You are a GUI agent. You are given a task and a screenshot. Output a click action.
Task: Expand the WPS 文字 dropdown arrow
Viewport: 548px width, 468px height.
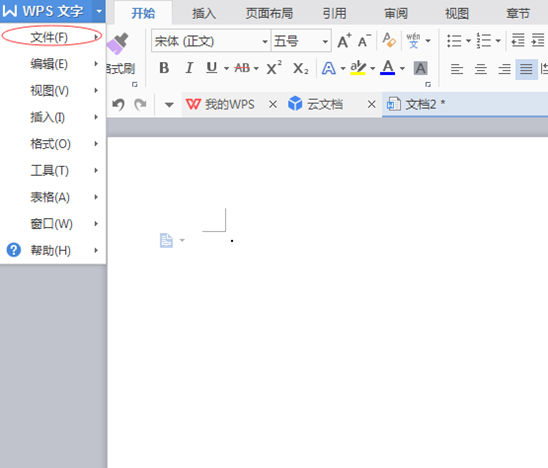click(x=99, y=12)
